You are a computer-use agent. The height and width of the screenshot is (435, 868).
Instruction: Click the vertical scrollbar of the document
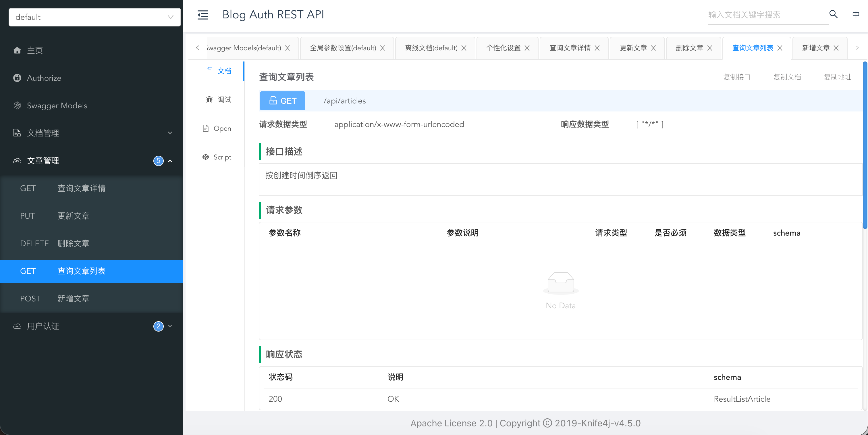(865, 145)
